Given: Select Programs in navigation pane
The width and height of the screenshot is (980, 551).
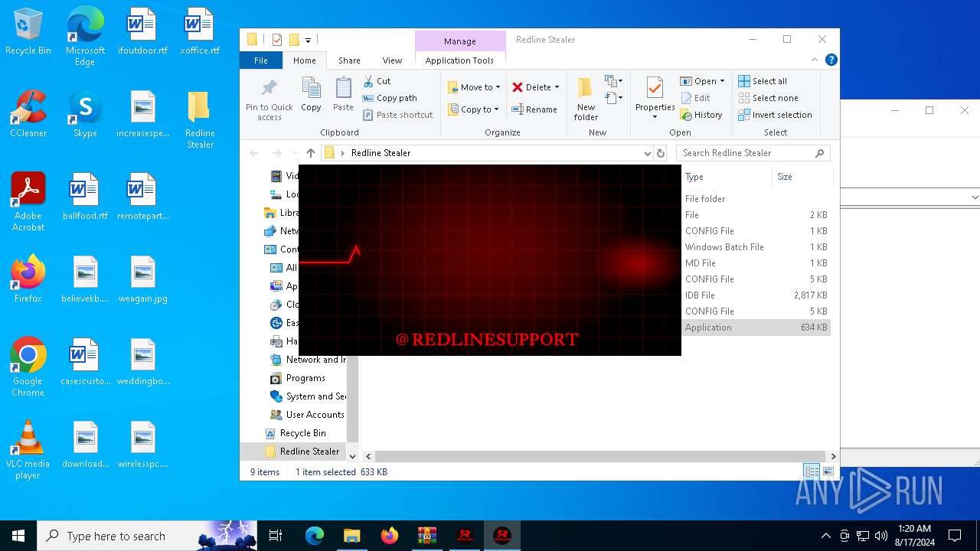Looking at the screenshot, I should (305, 378).
